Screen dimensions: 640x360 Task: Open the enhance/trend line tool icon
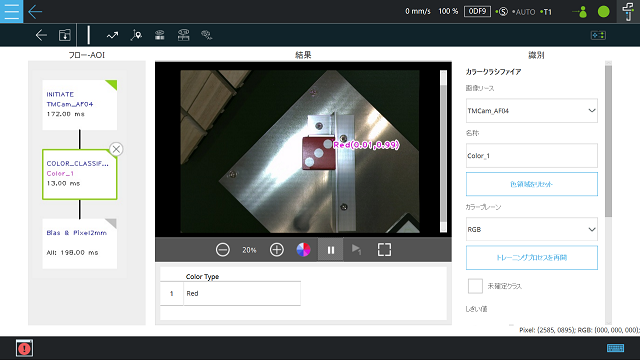coord(112,36)
